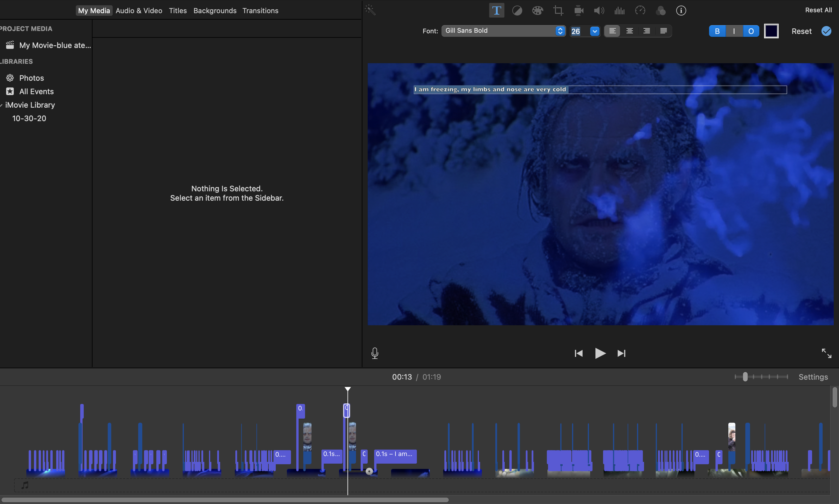Switch to My Media tab
This screenshot has height=504, width=839.
tap(94, 11)
